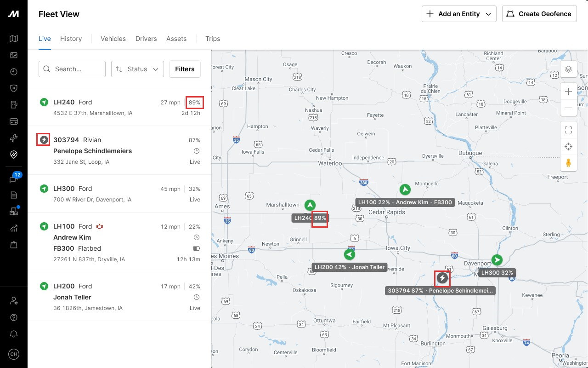
Task: Click the engine warning icon beside LH100
Action: 100,226
